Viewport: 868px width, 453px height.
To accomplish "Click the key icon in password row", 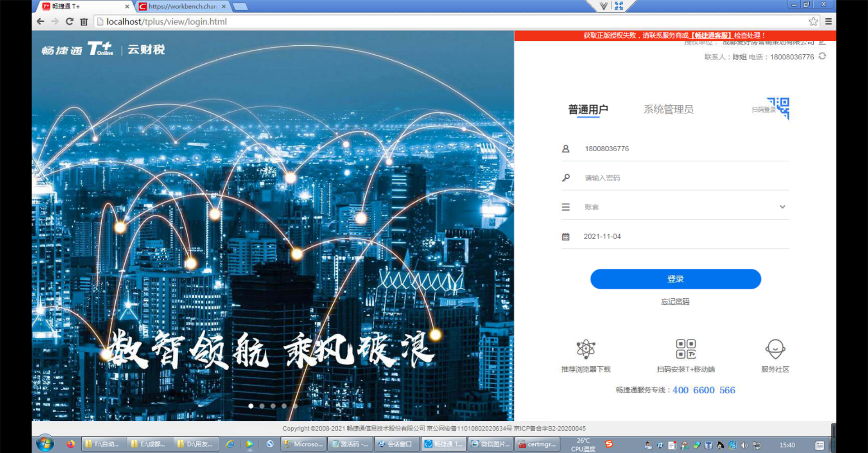I will [x=566, y=178].
